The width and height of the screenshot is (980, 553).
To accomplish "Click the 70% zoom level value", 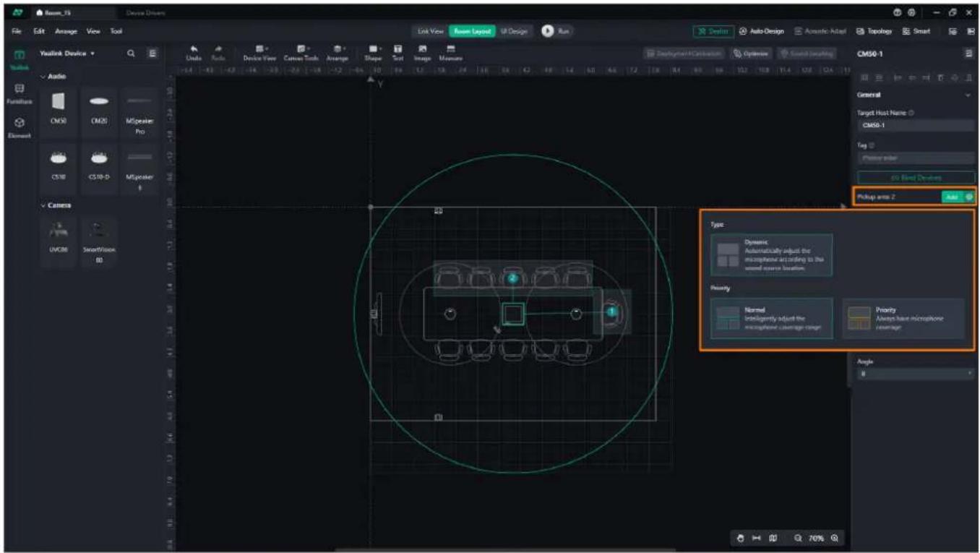I will [x=817, y=538].
